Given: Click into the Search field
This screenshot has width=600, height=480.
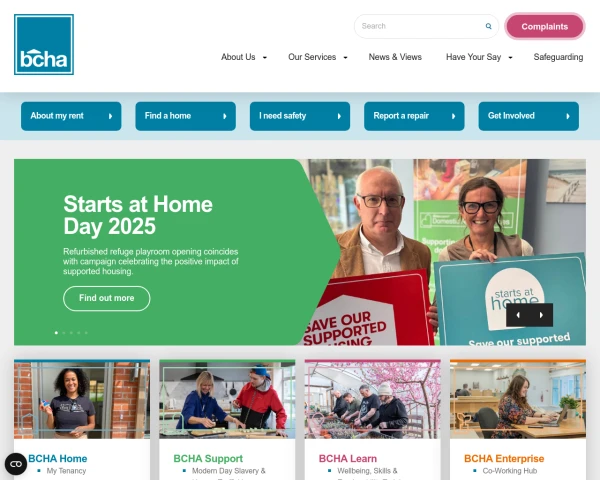Looking at the screenshot, I should pyautogui.click(x=421, y=26).
